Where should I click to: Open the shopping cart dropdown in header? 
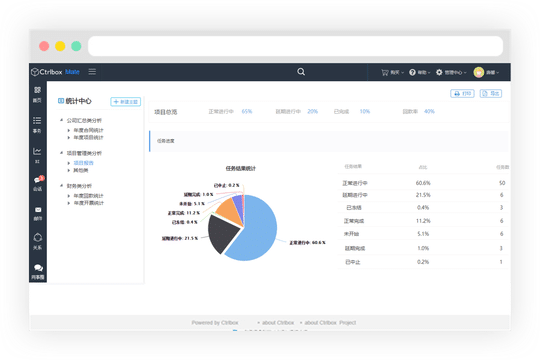tap(392, 72)
